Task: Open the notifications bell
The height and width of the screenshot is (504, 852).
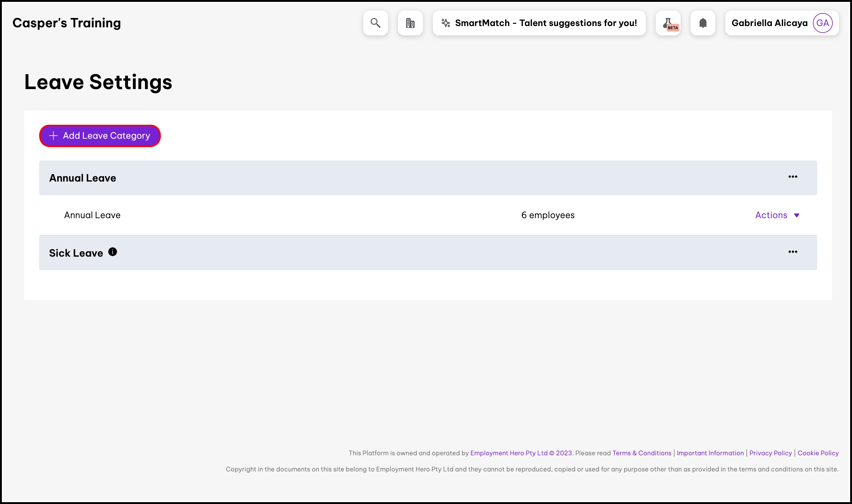Action: (x=703, y=23)
